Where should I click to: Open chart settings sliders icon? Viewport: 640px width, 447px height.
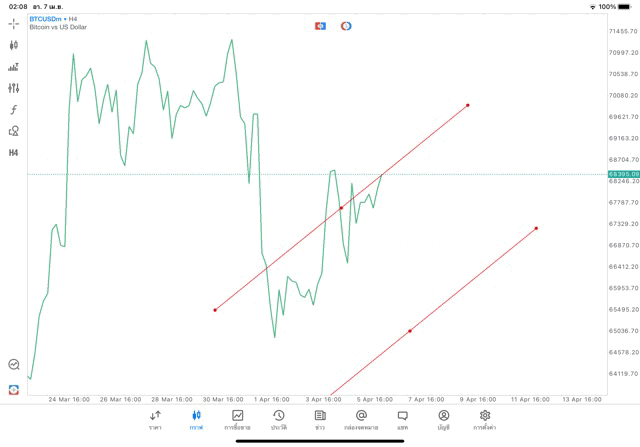pyautogui.click(x=14, y=88)
